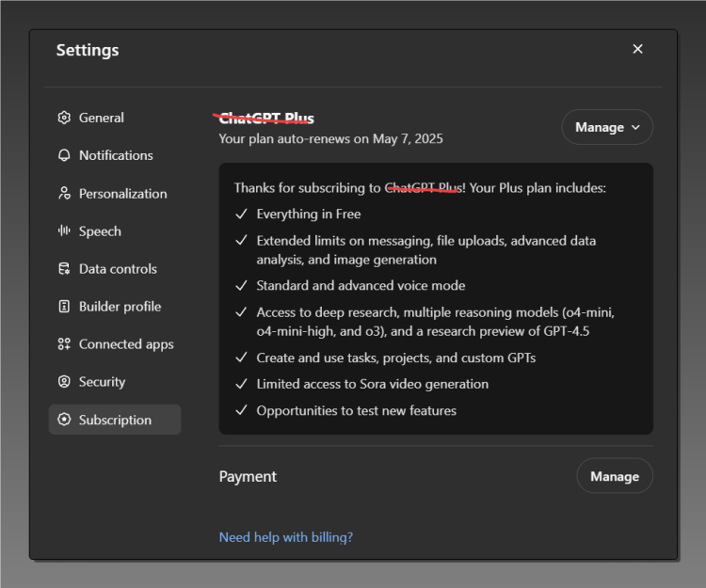Click Manage next to Payment
The width and height of the screenshot is (706, 588).
click(x=615, y=475)
